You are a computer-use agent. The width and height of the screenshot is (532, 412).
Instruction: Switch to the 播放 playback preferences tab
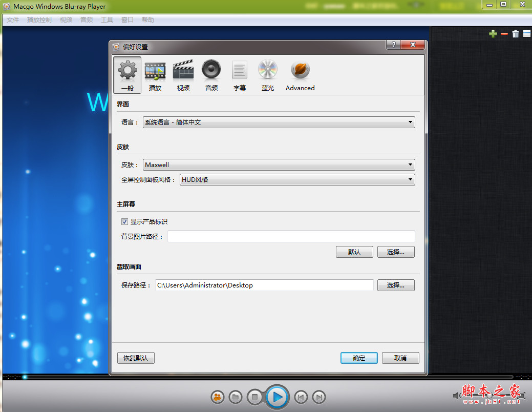[155, 75]
